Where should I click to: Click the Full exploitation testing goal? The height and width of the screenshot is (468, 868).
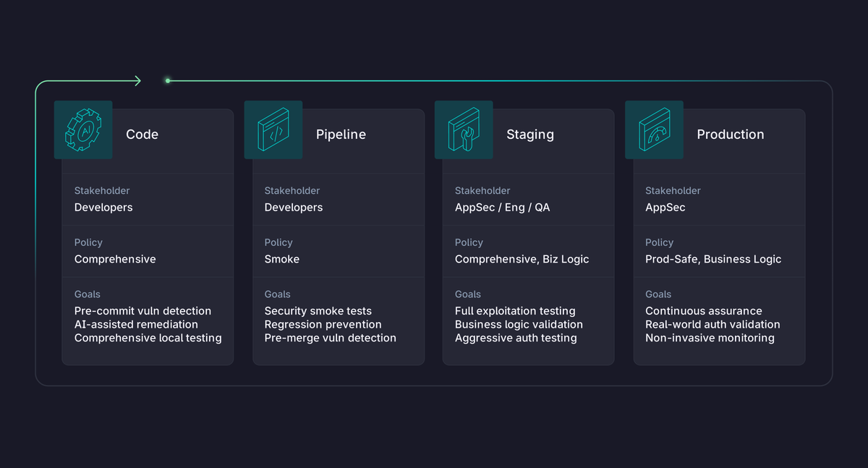(515, 311)
